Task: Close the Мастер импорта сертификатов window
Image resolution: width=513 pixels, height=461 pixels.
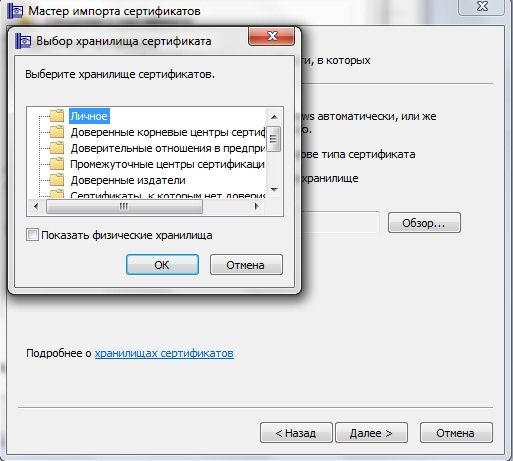Action: [482, 7]
